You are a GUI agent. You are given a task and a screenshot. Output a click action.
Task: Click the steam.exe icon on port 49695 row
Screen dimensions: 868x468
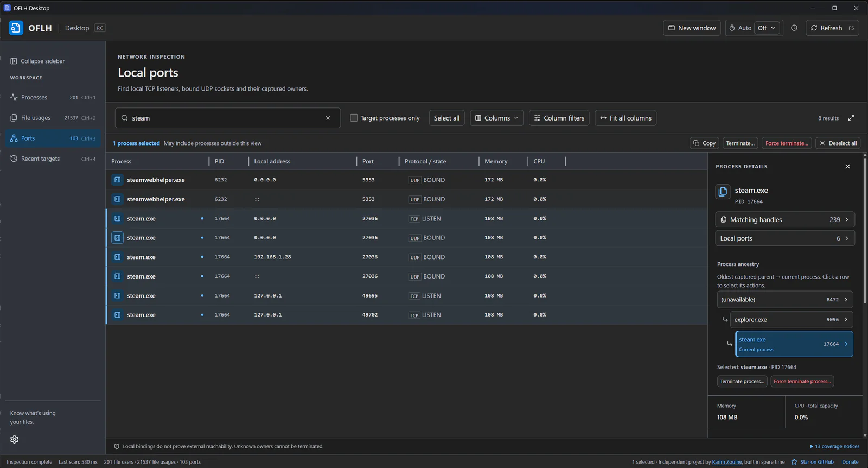coord(117,296)
